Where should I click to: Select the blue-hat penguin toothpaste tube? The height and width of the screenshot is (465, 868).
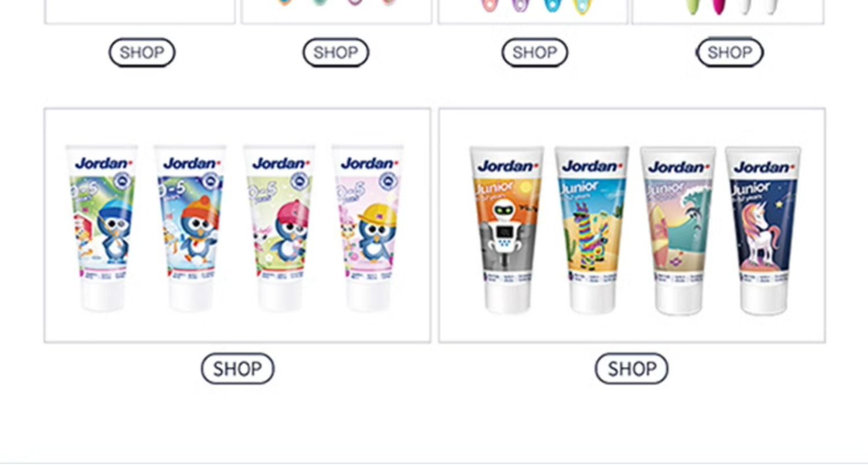102,228
